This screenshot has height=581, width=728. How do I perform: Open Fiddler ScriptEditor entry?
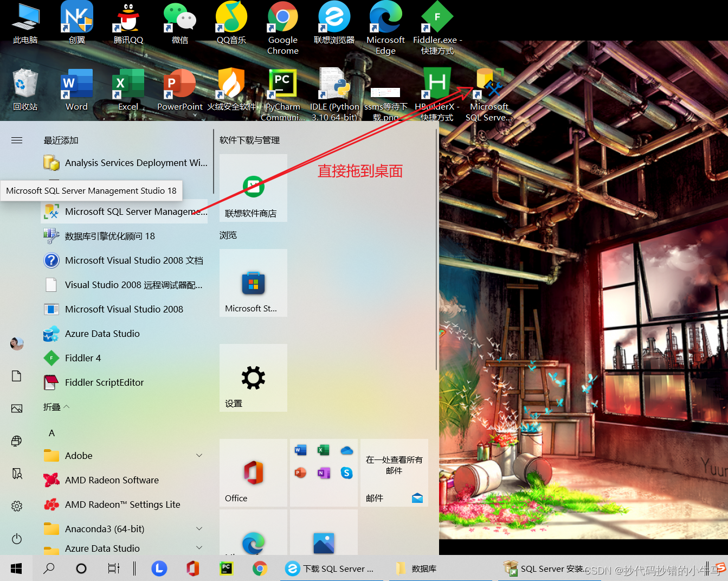tap(125, 382)
